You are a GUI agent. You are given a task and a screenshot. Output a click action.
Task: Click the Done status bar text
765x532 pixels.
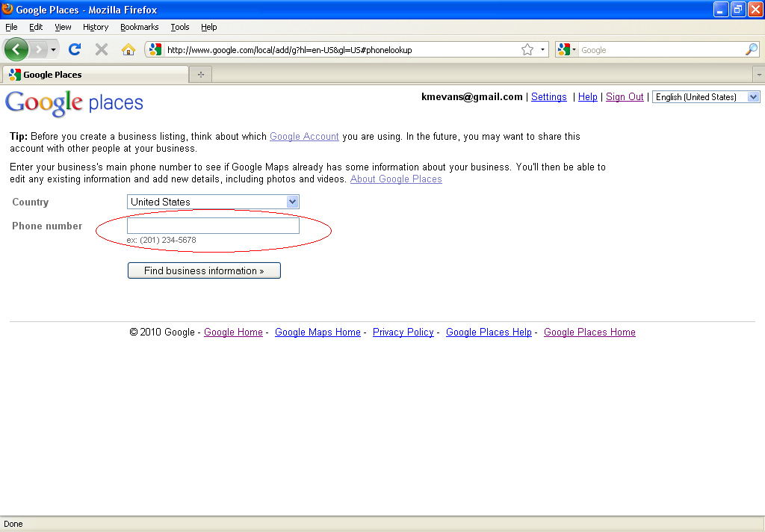click(13, 524)
